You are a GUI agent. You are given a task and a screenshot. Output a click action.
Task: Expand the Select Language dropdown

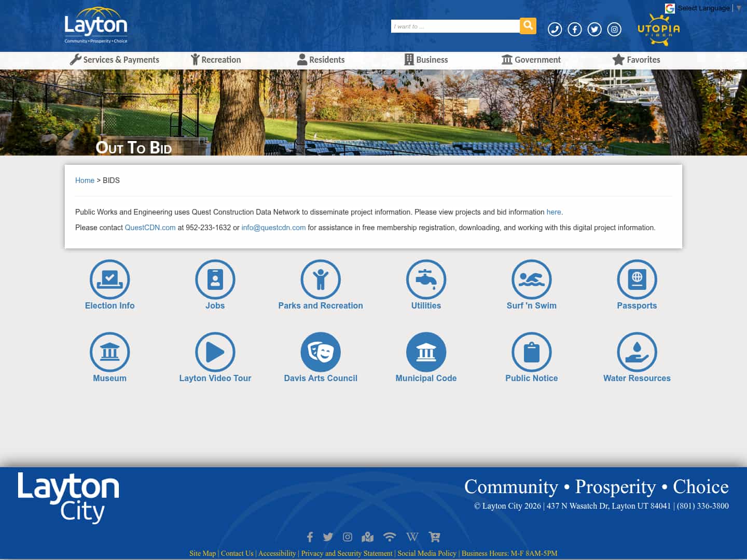[x=703, y=8]
